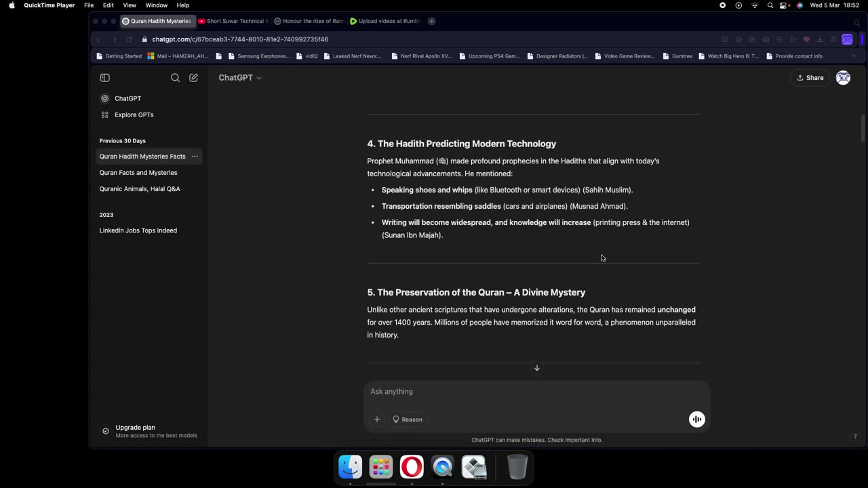Open the ChatGPT model selector dropdown
868x488 pixels.
pos(240,78)
